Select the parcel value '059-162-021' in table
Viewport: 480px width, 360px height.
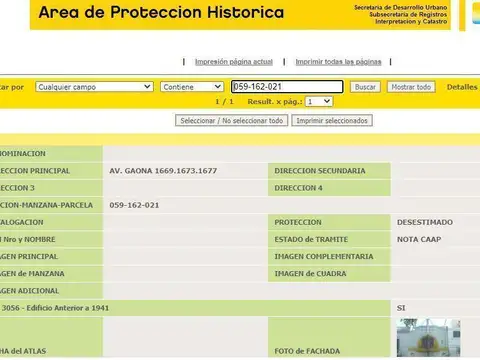point(134,205)
